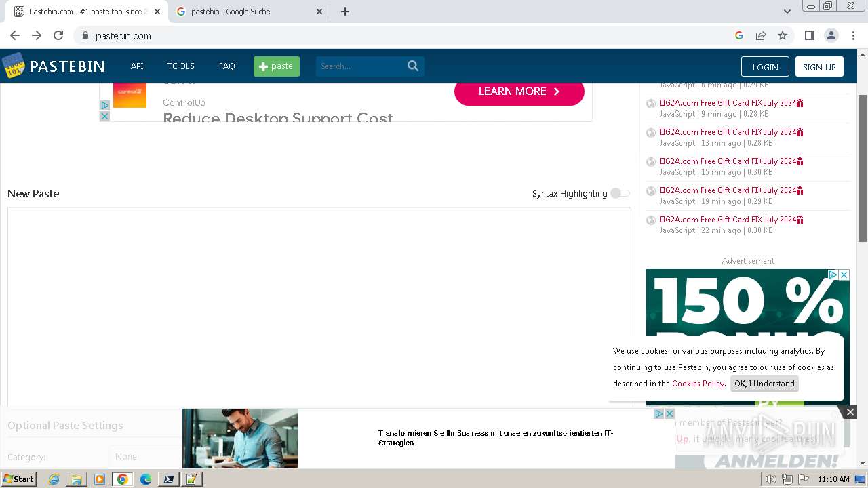Click the AdChoices icon on ControlUp ad
868x488 pixels.
tap(104, 106)
